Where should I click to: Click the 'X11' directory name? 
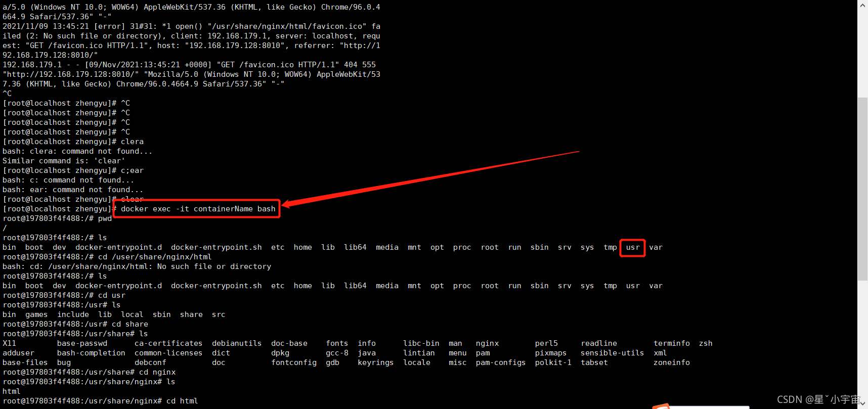pyautogui.click(x=9, y=343)
